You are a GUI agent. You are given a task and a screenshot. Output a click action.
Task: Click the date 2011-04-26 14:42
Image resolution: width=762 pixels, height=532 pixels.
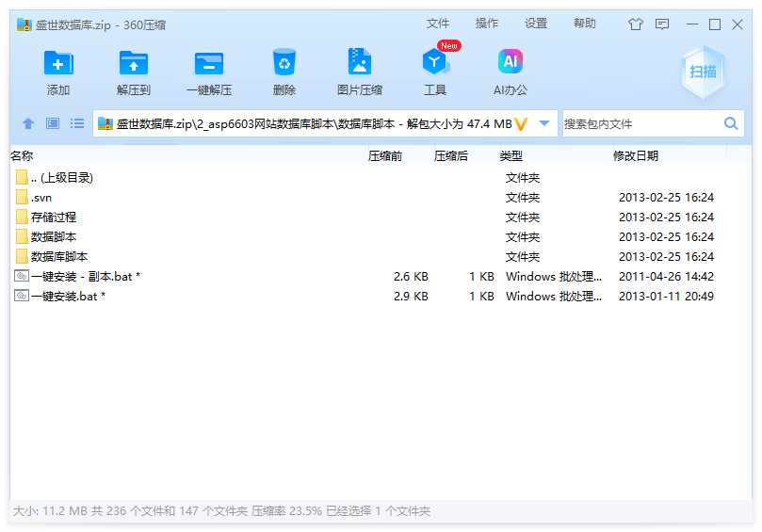click(666, 277)
